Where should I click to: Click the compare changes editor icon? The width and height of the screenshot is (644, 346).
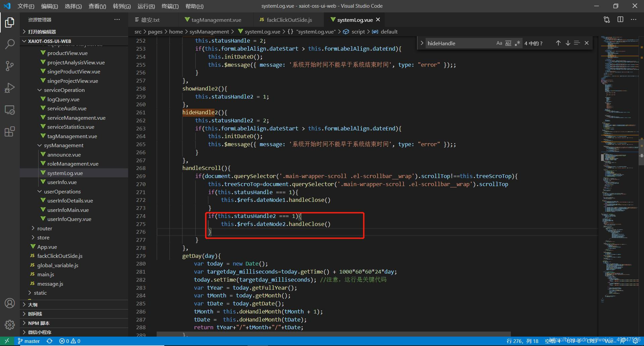click(607, 20)
